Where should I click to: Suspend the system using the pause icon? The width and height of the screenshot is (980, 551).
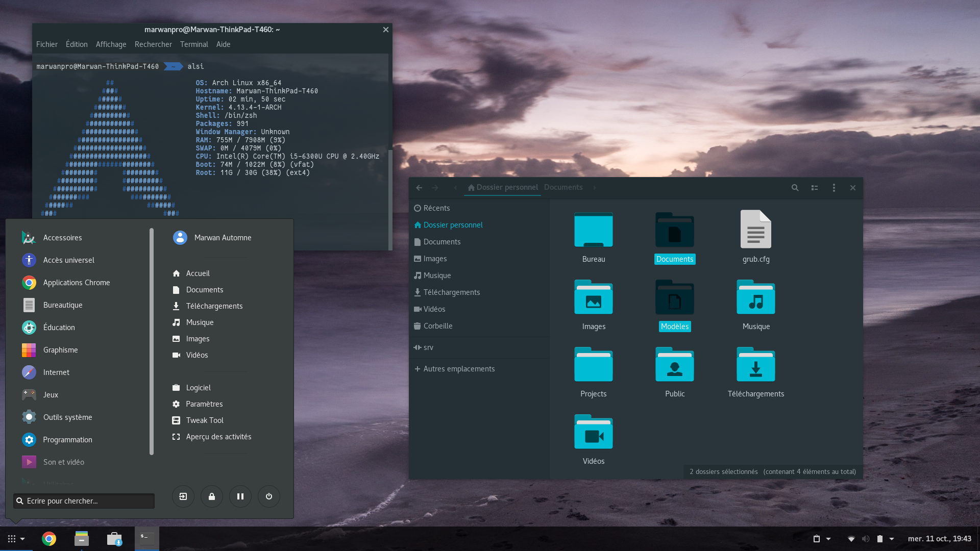[x=240, y=496]
